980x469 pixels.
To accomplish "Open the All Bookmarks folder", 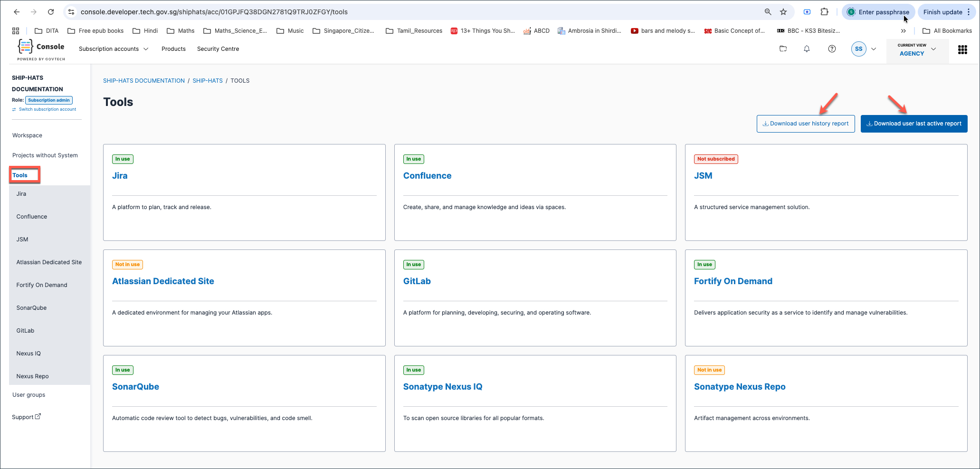I will (x=947, y=31).
